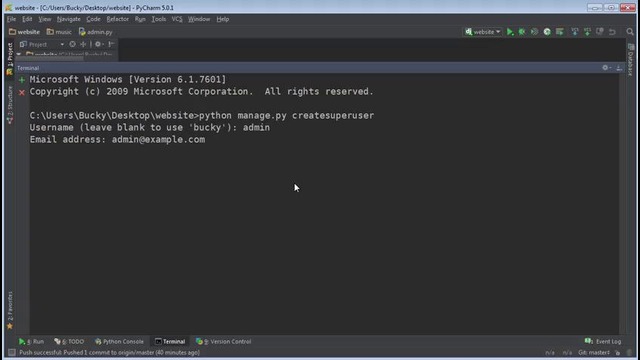Toggle the Project side tool window
Viewport: 640px width, 360px height.
(10, 58)
